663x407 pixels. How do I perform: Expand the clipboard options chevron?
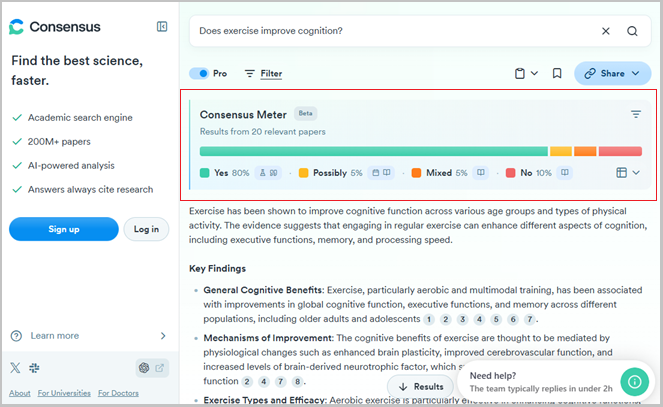(x=534, y=73)
